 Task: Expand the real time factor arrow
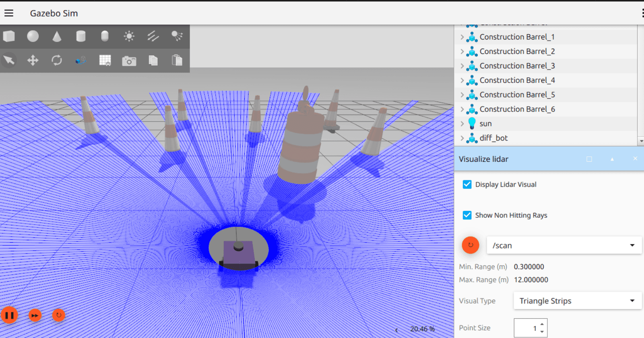pos(396,330)
